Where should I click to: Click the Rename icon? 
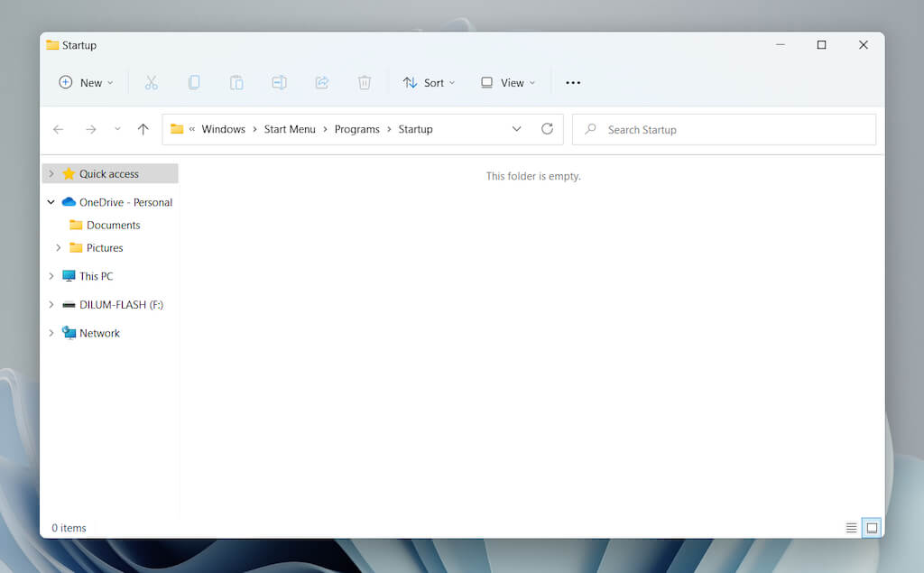(x=280, y=82)
